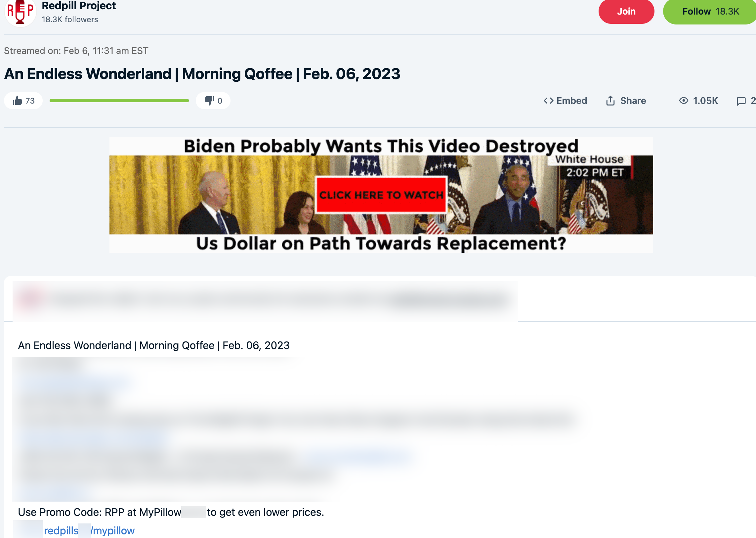Click the redpills mypillow link
The height and width of the screenshot is (538, 756).
[89, 530]
